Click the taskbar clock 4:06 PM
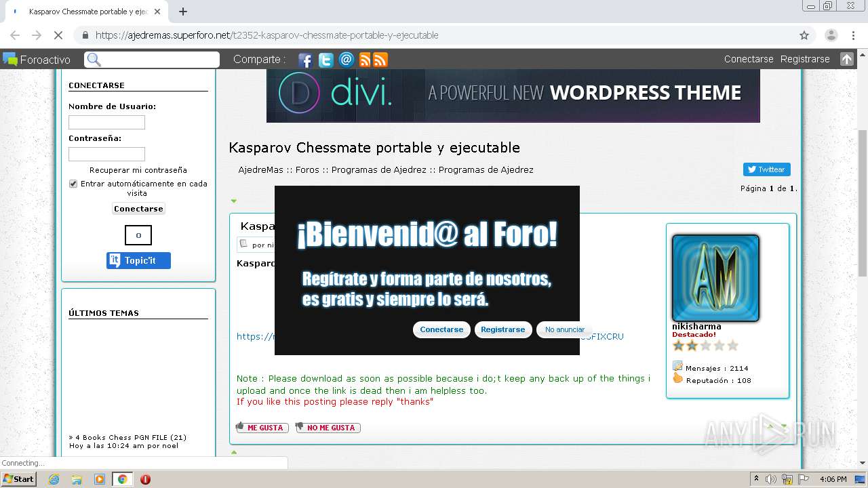 point(833,479)
